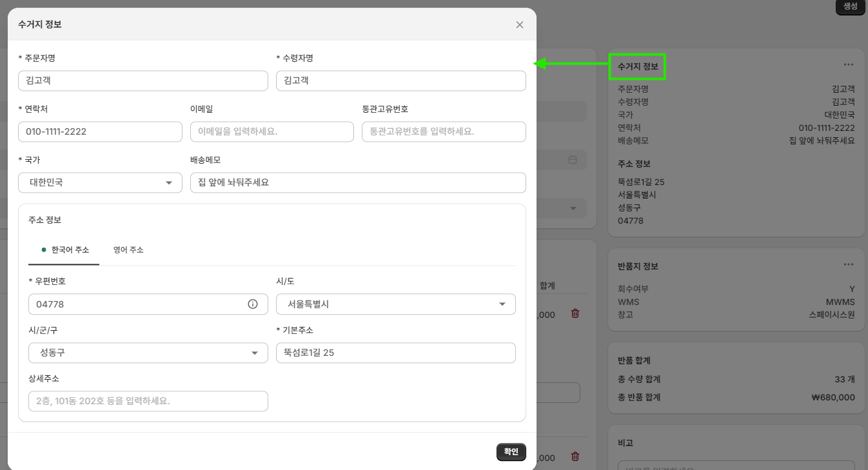Expand the 국가 dropdown showing 대한민국
The height and width of the screenshot is (470, 868).
101,182
